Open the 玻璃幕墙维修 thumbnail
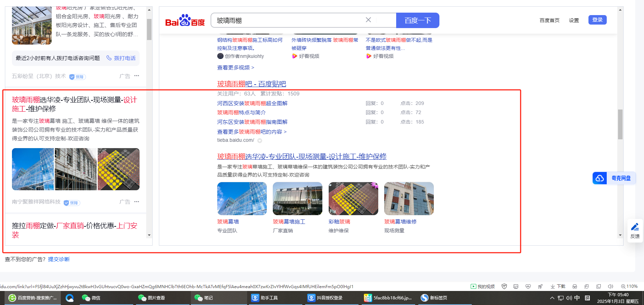Image resolution: width=644 pixels, height=305 pixels. point(409,199)
